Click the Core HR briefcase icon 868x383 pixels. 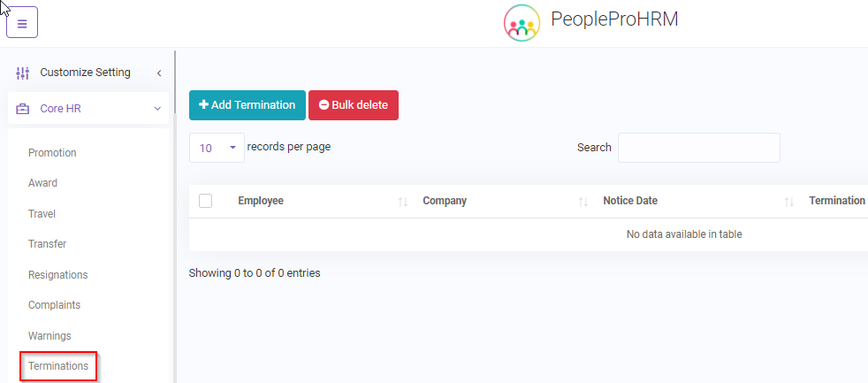(23, 109)
